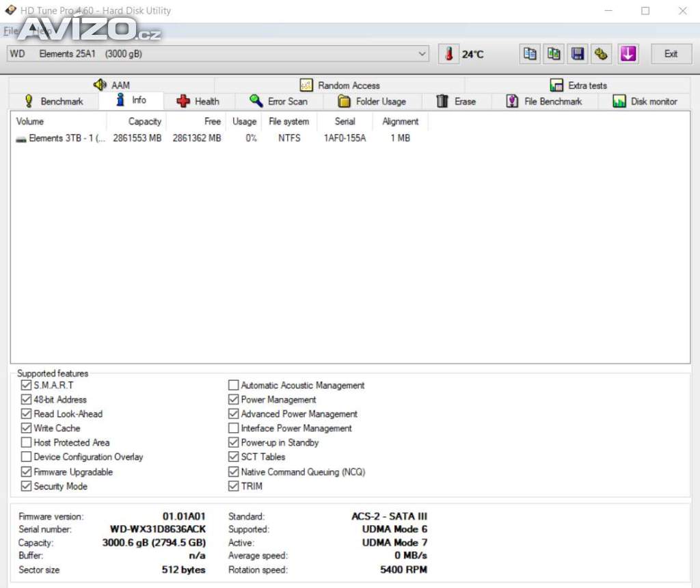This screenshot has height=588, width=700.
Task: Click the copy text to clipboard icon
Action: [x=530, y=54]
